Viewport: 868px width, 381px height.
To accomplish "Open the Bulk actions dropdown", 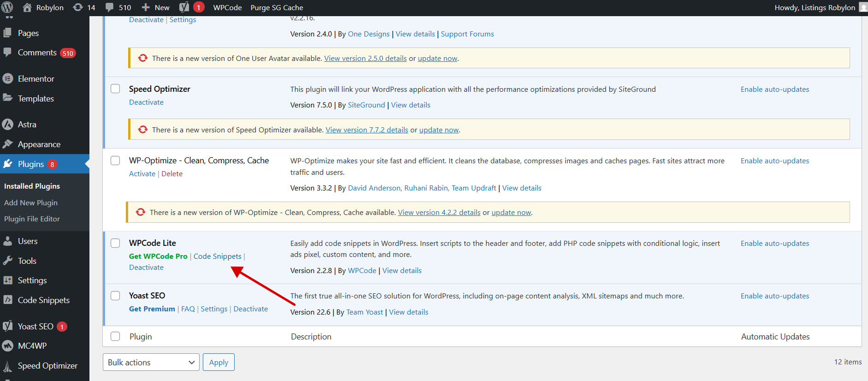I will [151, 362].
